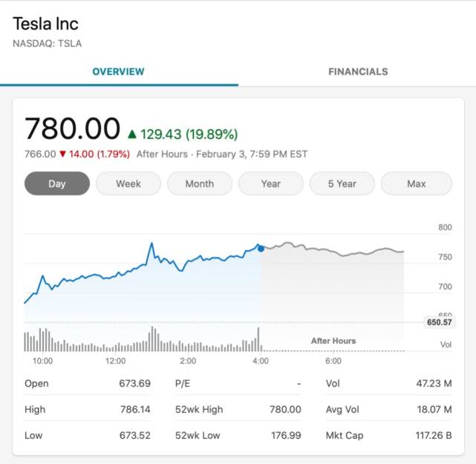Click the 780.00 current price

72,129
